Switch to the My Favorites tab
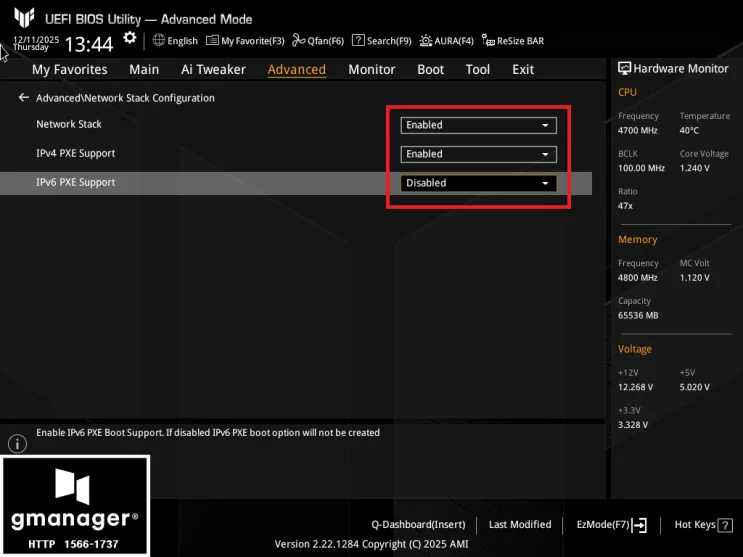The width and height of the screenshot is (743, 557). pos(70,69)
